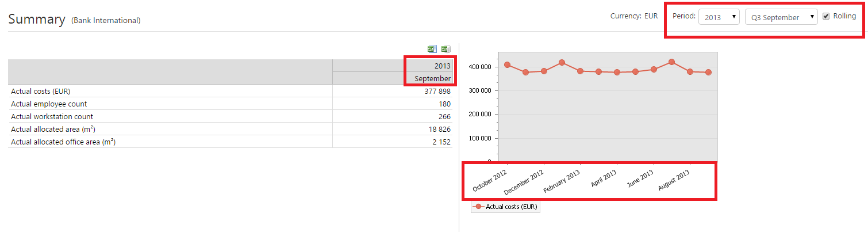Click the June 2013 chart data point
This screenshot has height=232, width=868.
point(654,69)
